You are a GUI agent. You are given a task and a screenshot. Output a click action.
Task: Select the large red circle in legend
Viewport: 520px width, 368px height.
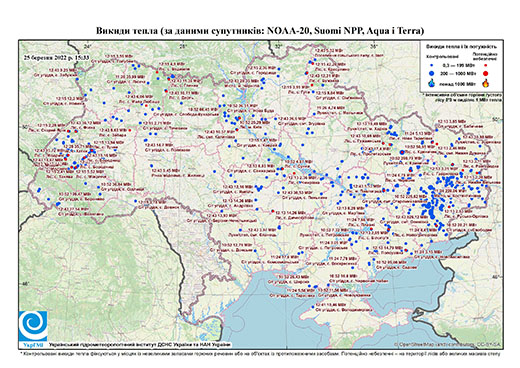pyautogui.click(x=486, y=73)
